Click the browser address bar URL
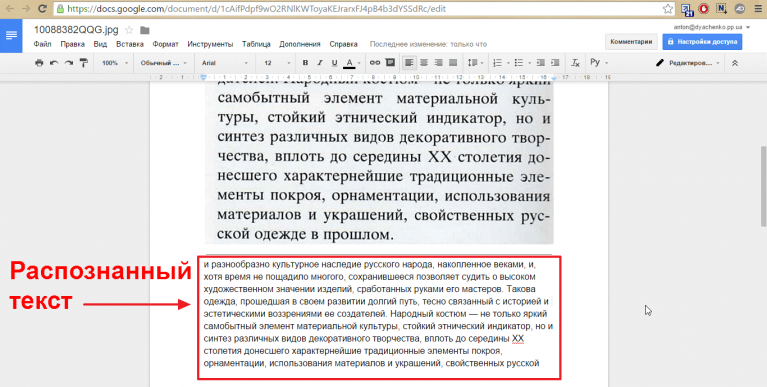Image resolution: width=767 pixels, height=387 pixels. point(256,9)
